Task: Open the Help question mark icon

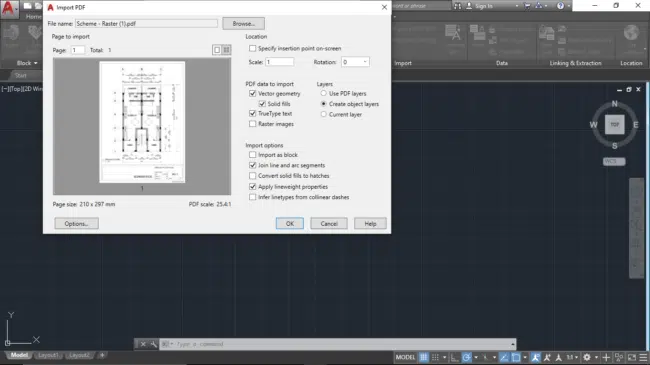Action: [x=560, y=6]
